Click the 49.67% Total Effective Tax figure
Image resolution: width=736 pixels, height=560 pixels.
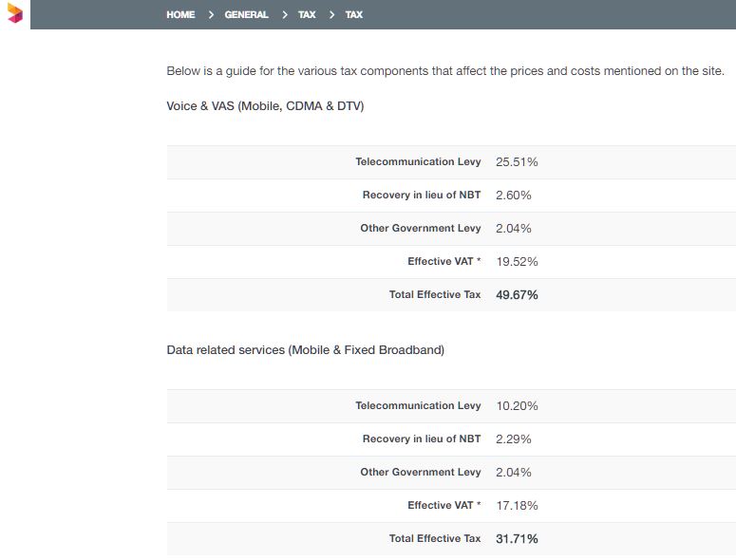[517, 294]
